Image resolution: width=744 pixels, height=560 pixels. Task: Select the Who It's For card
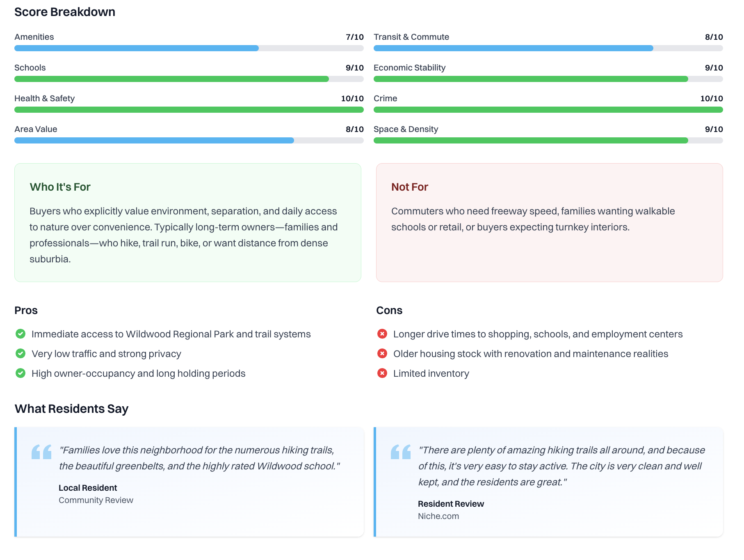(188, 223)
